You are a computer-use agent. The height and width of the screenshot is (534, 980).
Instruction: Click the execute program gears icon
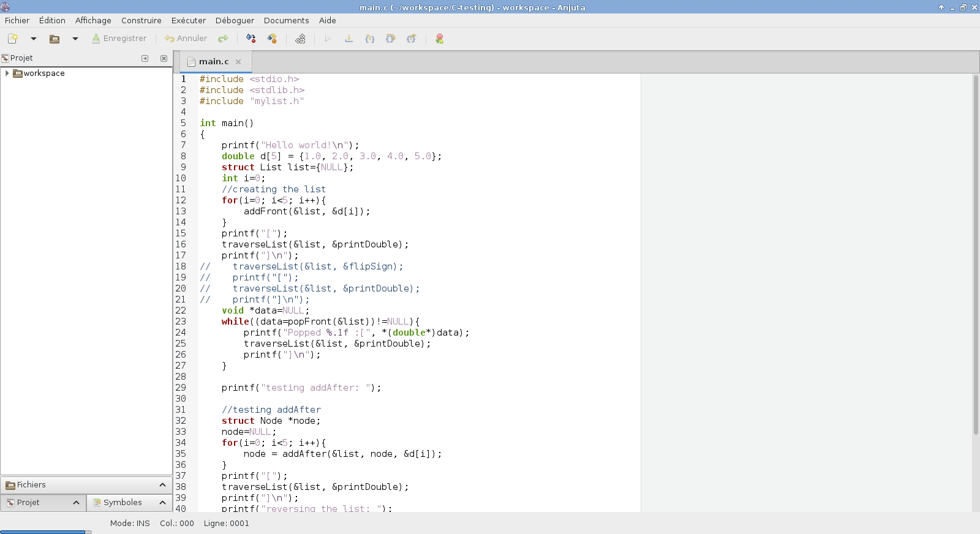[x=300, y=39]
